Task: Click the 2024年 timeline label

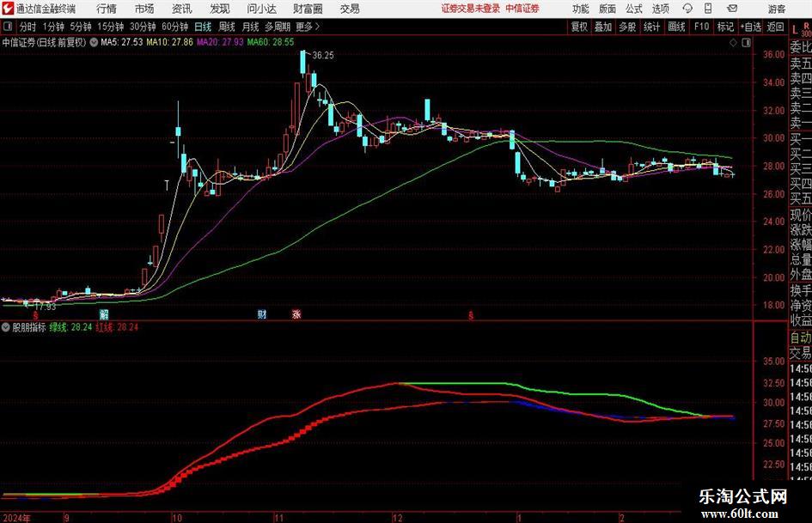Action: pos(17,518)
